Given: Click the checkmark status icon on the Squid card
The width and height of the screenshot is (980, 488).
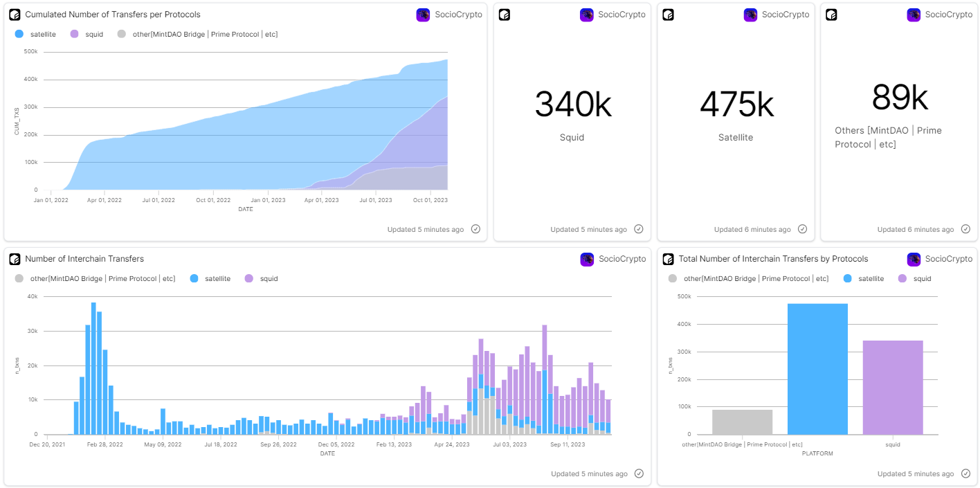Looking at the screenshot, I should click(639, 229).
